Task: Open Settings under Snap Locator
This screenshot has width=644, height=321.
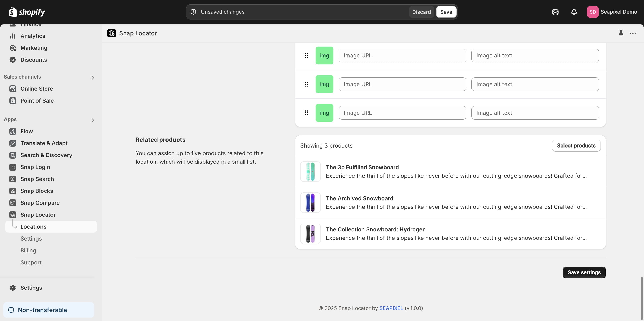Action: click(x=31, y=239)
